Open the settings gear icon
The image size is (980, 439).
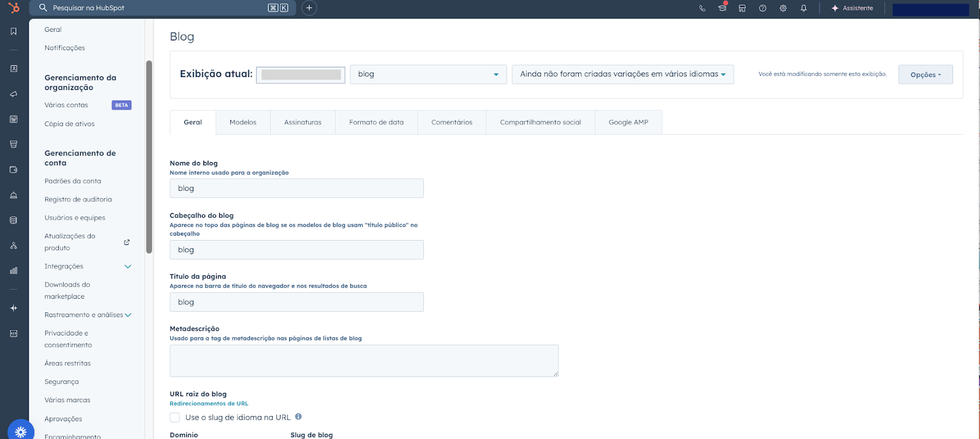coord(783,9)
